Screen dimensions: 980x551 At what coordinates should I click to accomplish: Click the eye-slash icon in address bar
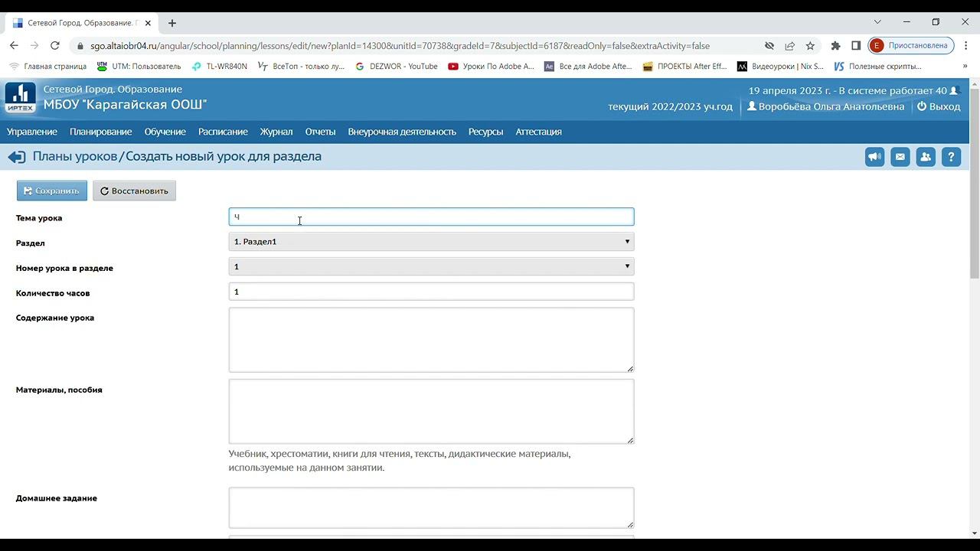click(x=769, y=46)
